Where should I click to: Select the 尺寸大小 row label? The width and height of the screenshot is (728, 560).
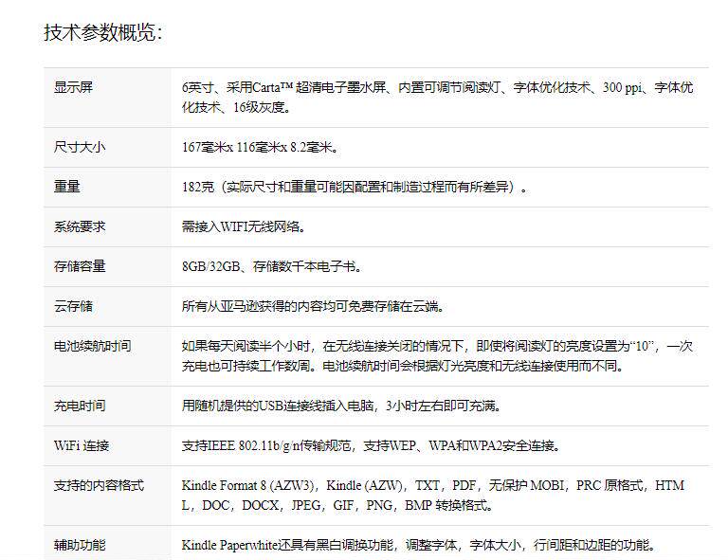pyautogui.click(x=80, y=147)
